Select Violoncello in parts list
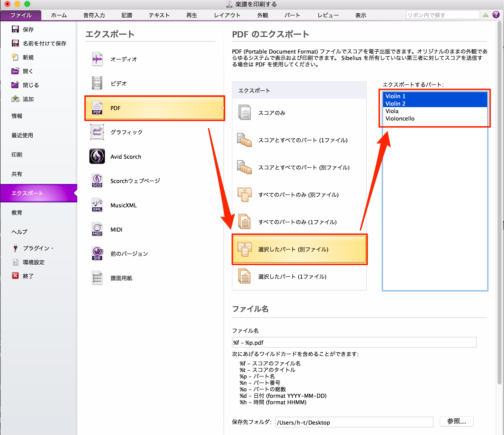504x435 pixels. [435, 118]
